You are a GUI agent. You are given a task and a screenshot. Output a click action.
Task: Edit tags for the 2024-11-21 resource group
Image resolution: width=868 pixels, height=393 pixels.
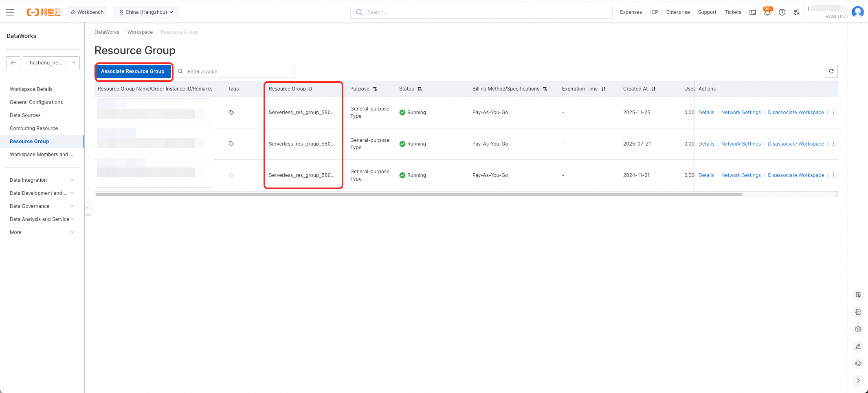(x=231, y=175)
